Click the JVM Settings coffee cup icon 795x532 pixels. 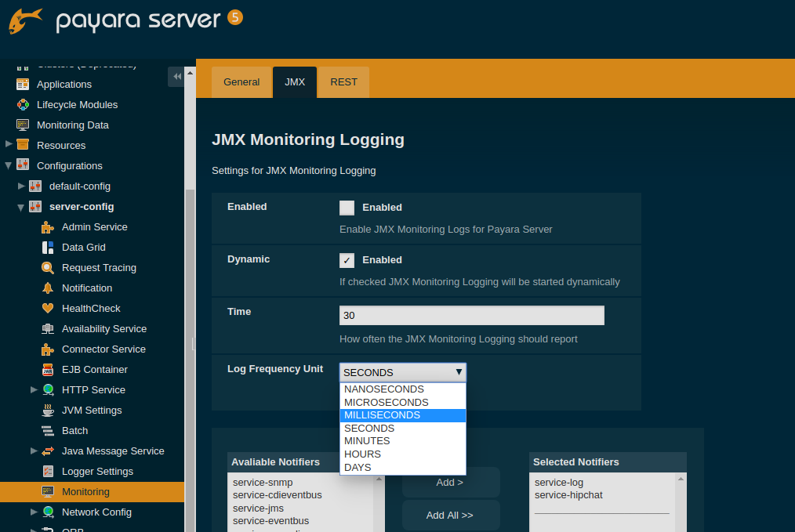[48, 410]
